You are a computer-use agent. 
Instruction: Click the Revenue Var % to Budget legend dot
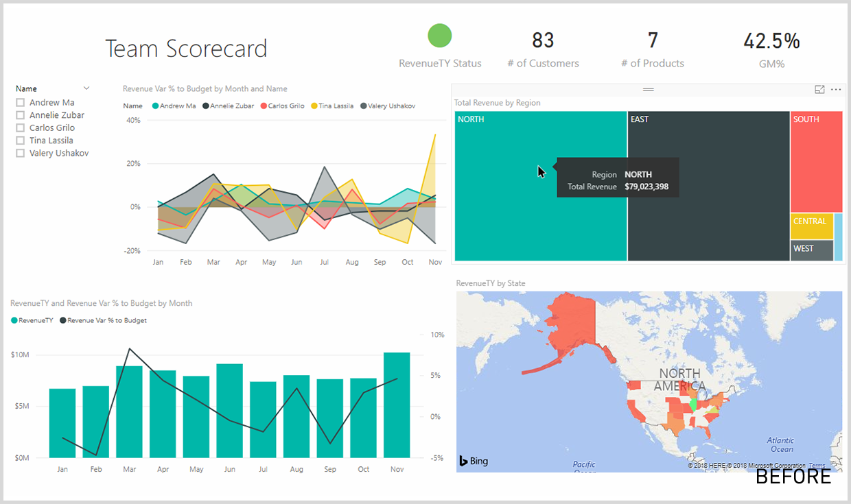point(64,320)
